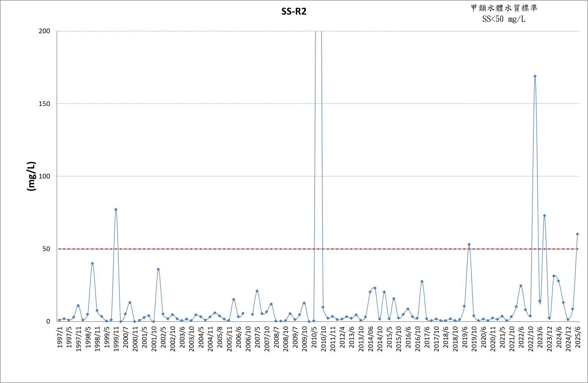The width and height of the screenshot is (588, 383).
Task: Click the 1999/11 peak marker near 77
Action: click(x=116, y=210)
